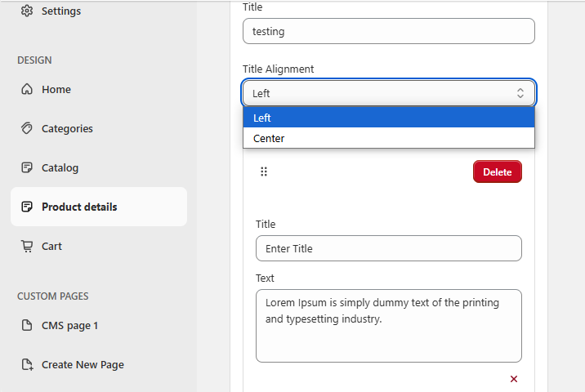Click the red X remove icon
This screenshot has width=585, height=392.
click(x=514, y=379)
